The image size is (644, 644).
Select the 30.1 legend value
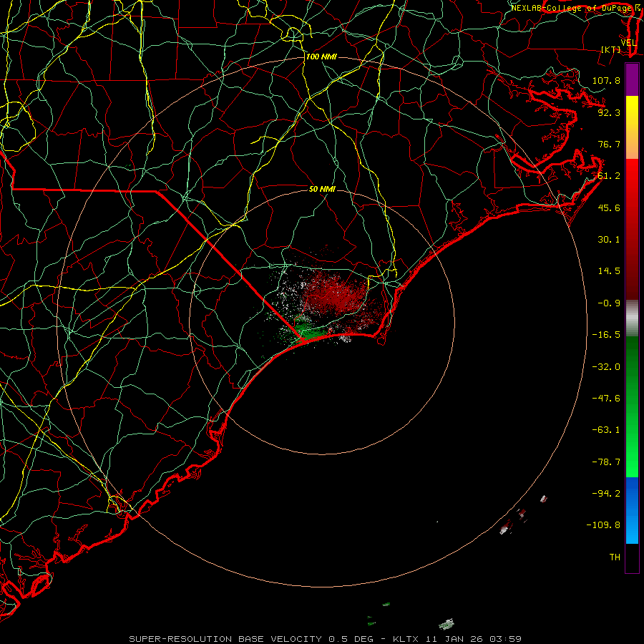[609, 240]
